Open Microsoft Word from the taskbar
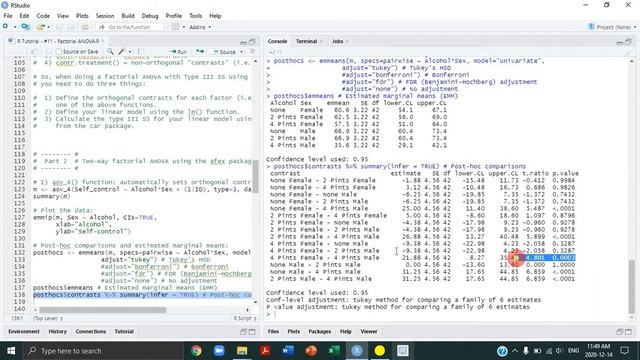This screenshot has height=360, width=640. click(288, 351)
